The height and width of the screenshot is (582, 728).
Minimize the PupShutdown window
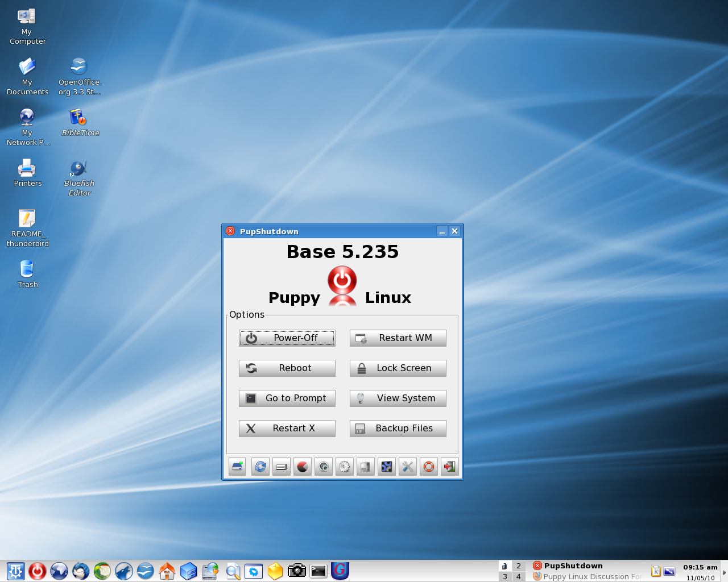[x=442, y=231]
